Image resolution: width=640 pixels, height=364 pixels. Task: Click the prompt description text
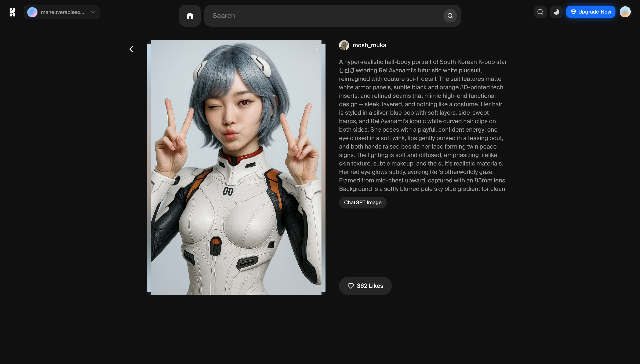click(x=422, y=125)
